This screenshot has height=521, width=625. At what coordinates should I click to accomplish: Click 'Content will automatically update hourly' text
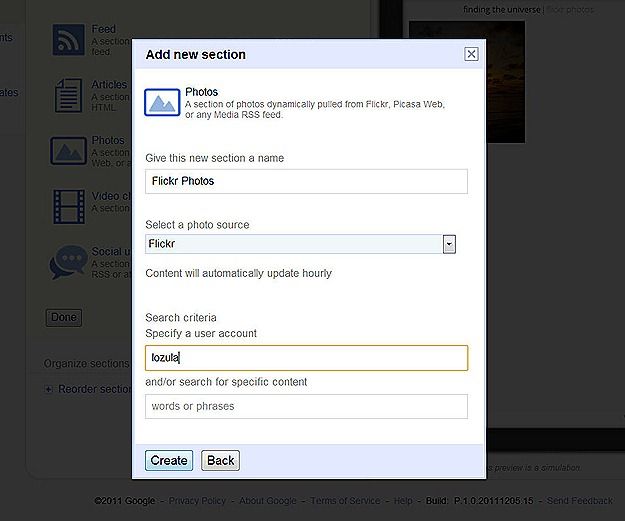[238, 273]
